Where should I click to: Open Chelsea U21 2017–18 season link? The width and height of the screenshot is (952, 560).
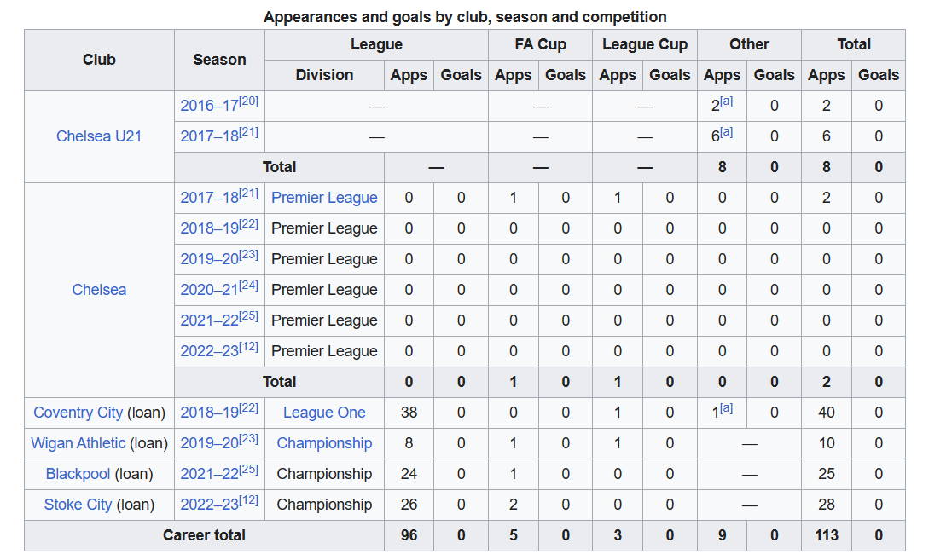pos(210,136)
